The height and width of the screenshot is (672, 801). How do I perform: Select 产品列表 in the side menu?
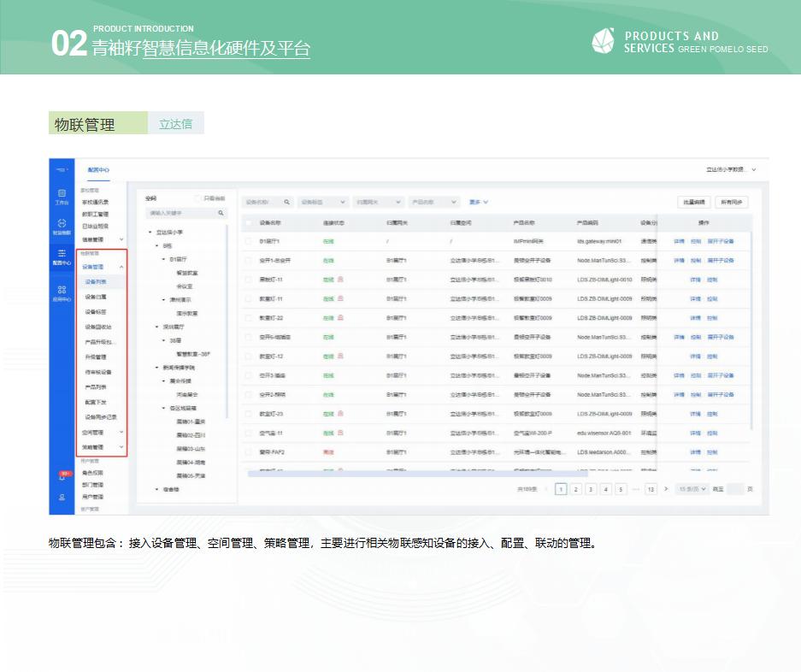[x=96, y=386]
